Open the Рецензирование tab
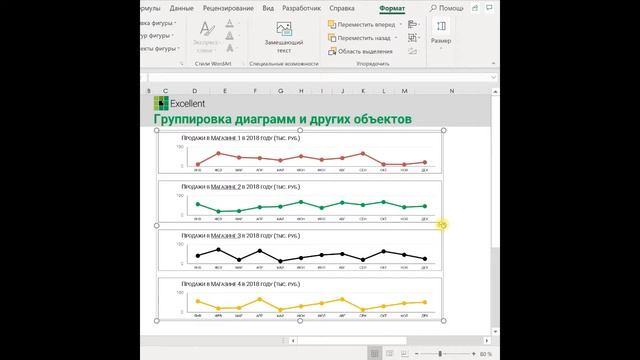 click(x=228, y=8)
